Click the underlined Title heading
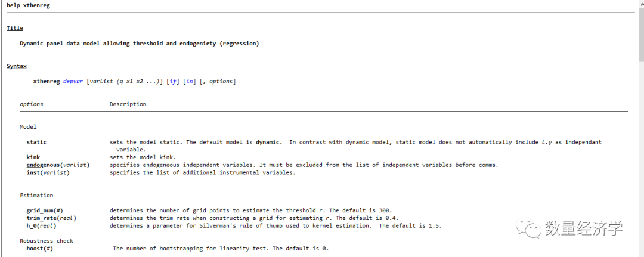Viewport: 644px width, 257px height. 15,28
